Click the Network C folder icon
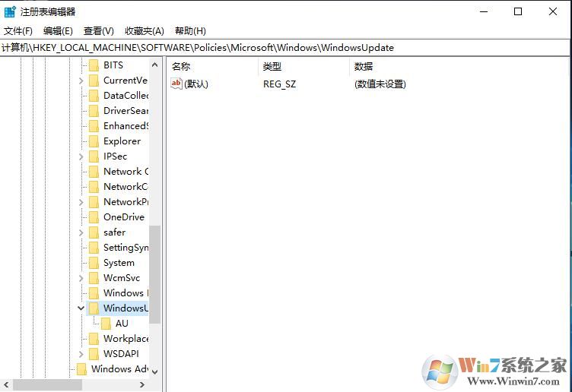This screenshot has width=572, height=392. [94, 172]
